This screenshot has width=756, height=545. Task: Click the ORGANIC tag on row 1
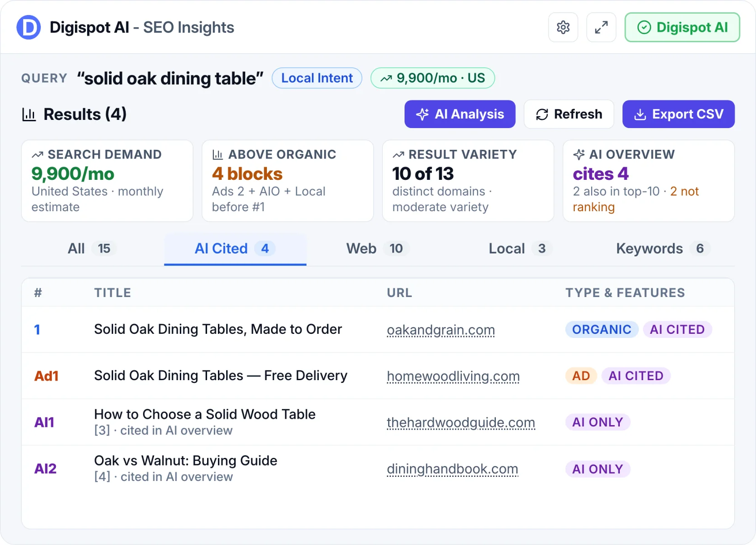[x=602, y=330]
